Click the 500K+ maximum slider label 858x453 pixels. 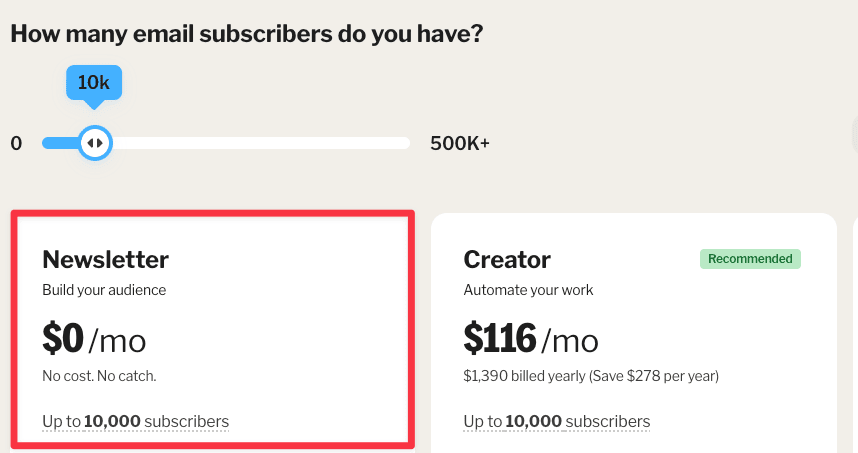(x=460, y=143)
